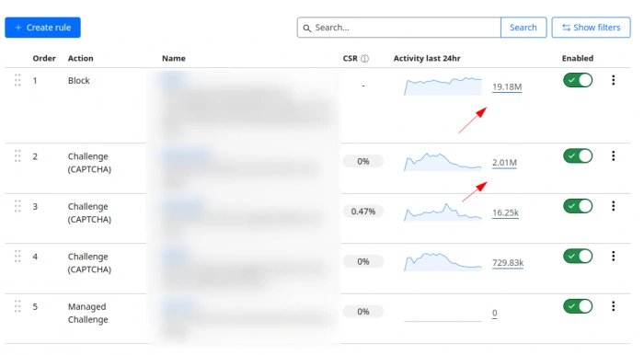Grab drag handle of rule 4

coord(17,256)
